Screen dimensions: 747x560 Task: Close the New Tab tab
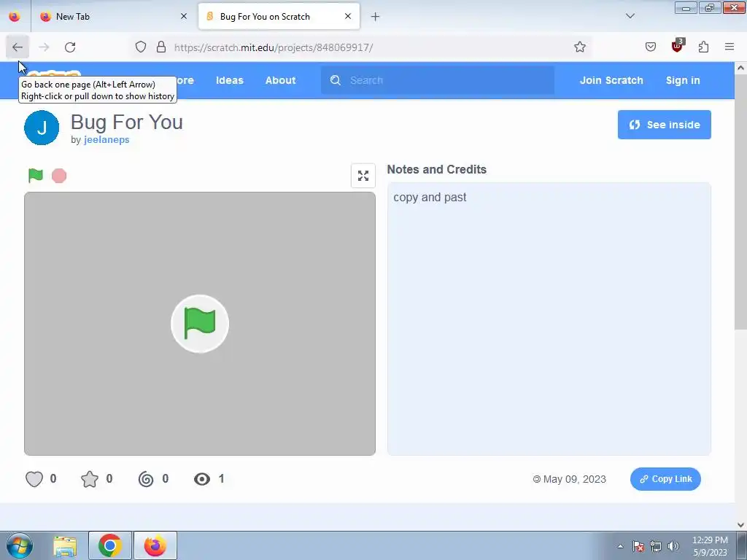click(183, 16)
